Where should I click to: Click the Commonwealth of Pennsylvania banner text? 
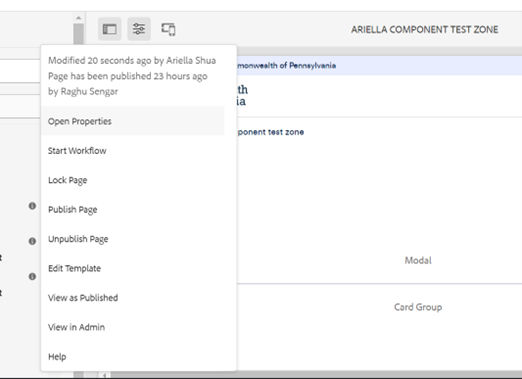[286, 65]
